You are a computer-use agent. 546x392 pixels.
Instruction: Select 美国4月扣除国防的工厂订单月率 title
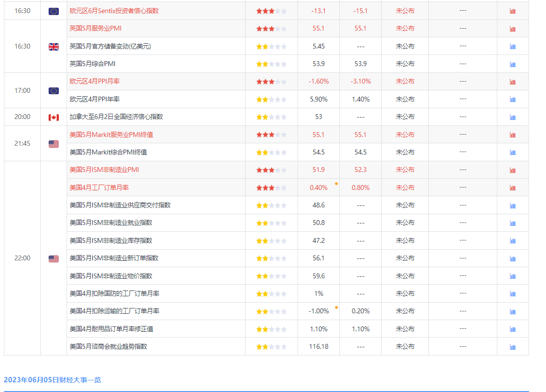(x=115, y=293)
